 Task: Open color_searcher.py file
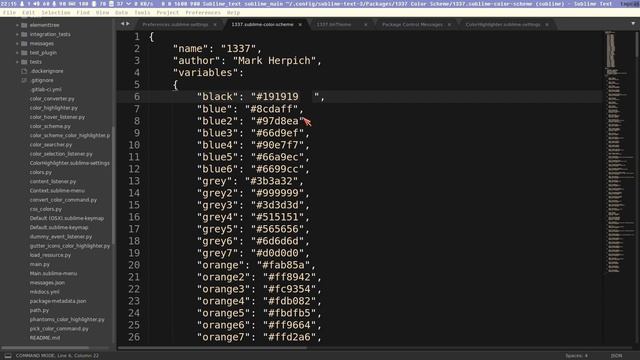click(51, 145)
